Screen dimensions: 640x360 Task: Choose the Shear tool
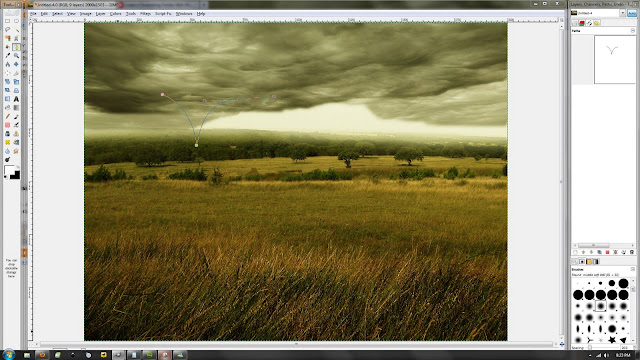coord(7,90)
